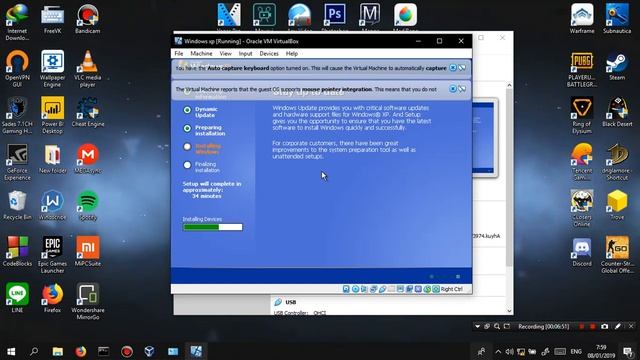
Task: Click the Bandicam magnifier icon
Action: (x=497, y=327)
